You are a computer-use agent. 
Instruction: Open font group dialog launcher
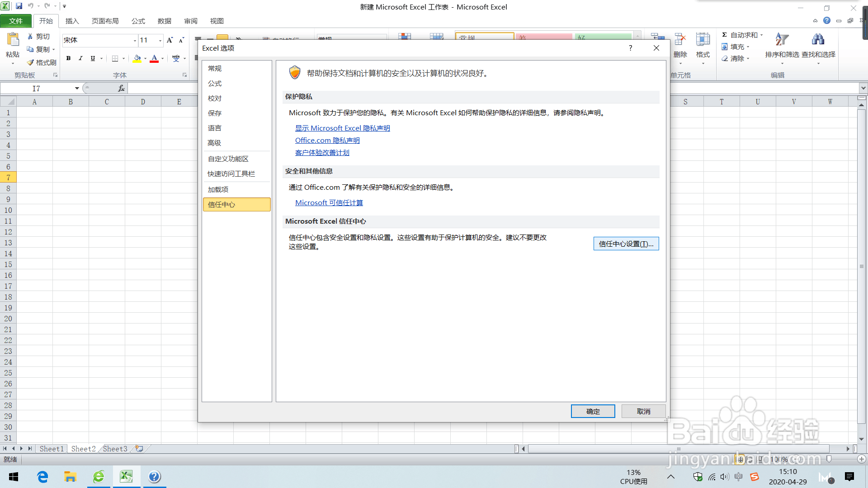pyautogui.click(x=184, y=75)
